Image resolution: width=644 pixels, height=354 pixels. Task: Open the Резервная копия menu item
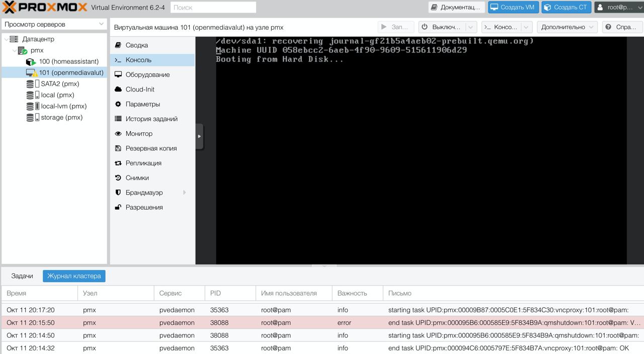point(152,148)
